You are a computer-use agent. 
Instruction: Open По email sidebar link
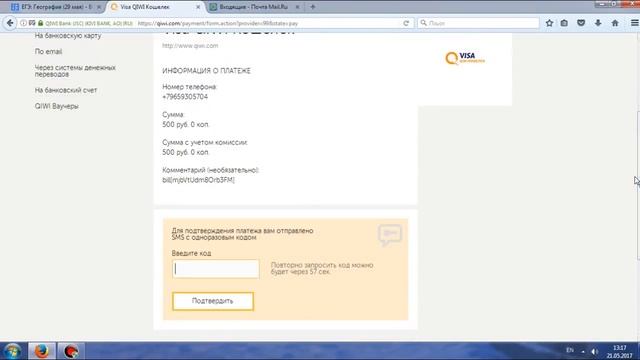[x=48, y=51]
